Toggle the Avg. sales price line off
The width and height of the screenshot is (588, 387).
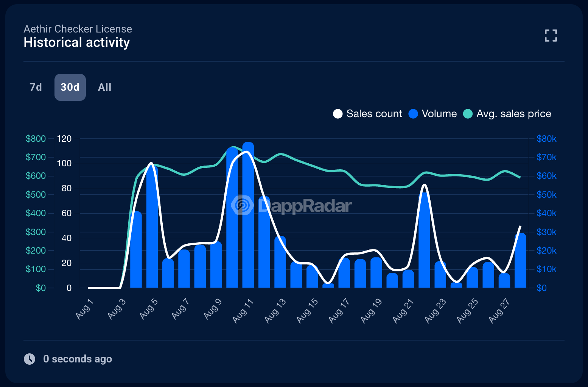(x=507, y=113)
